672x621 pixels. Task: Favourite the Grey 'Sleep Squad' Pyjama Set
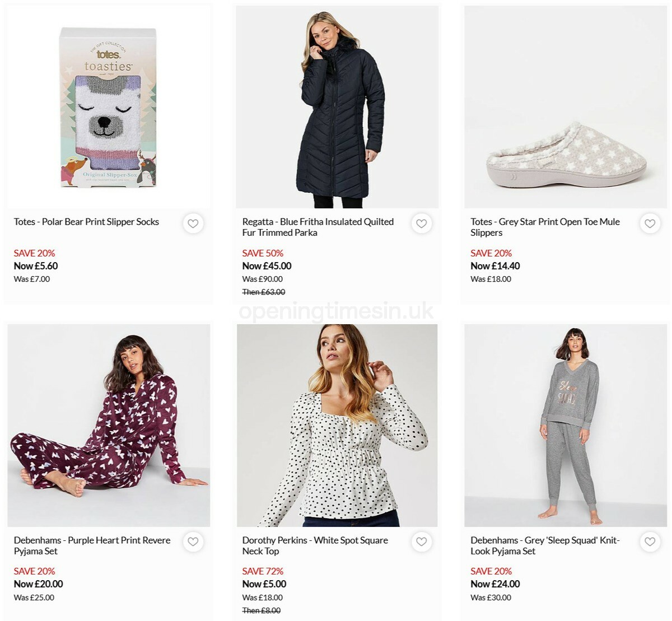650,542
